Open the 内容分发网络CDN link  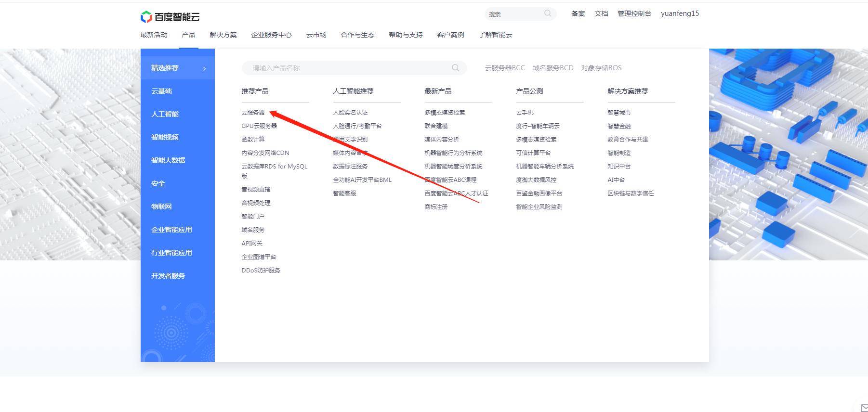point(265,153)
